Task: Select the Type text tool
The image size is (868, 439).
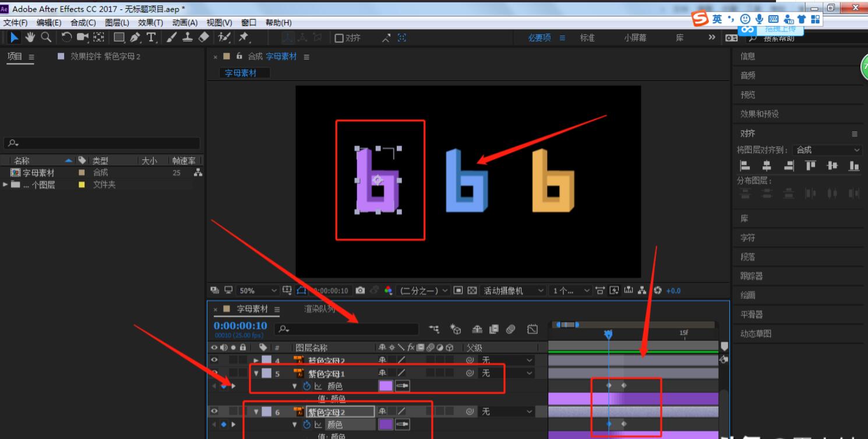Action: (x=151, y=37)
